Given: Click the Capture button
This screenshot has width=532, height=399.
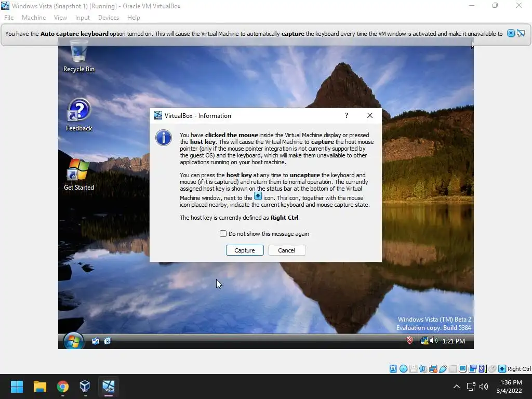Looking at the screenshot, I should click(x=245, y=250).
